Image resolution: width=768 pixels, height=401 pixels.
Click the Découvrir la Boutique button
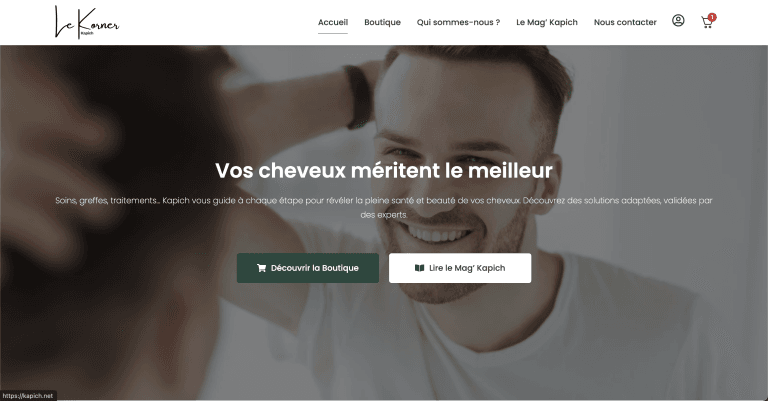coord(308,268)
